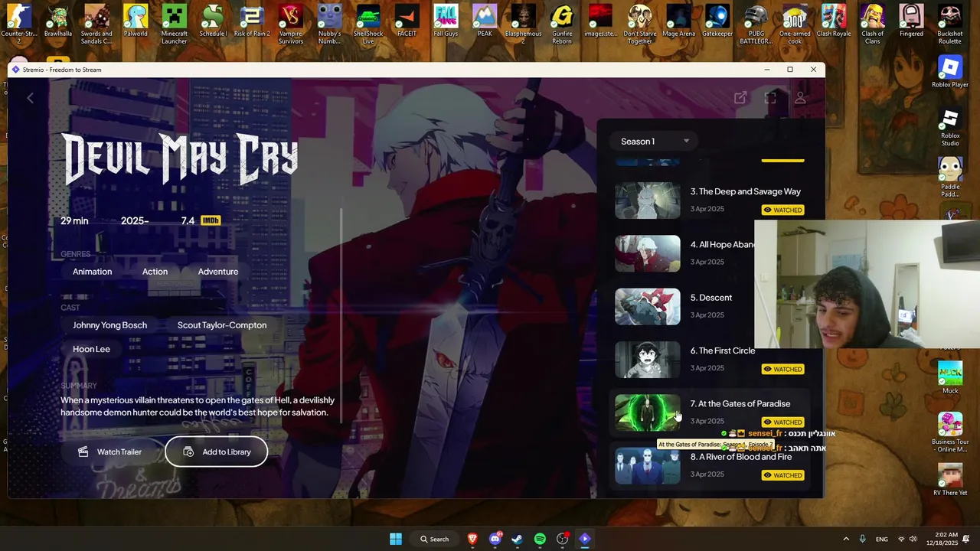Click thumbnail of episode 4 All Hope
Viewport: 980px width, 551px height.
tap(647, 253)
